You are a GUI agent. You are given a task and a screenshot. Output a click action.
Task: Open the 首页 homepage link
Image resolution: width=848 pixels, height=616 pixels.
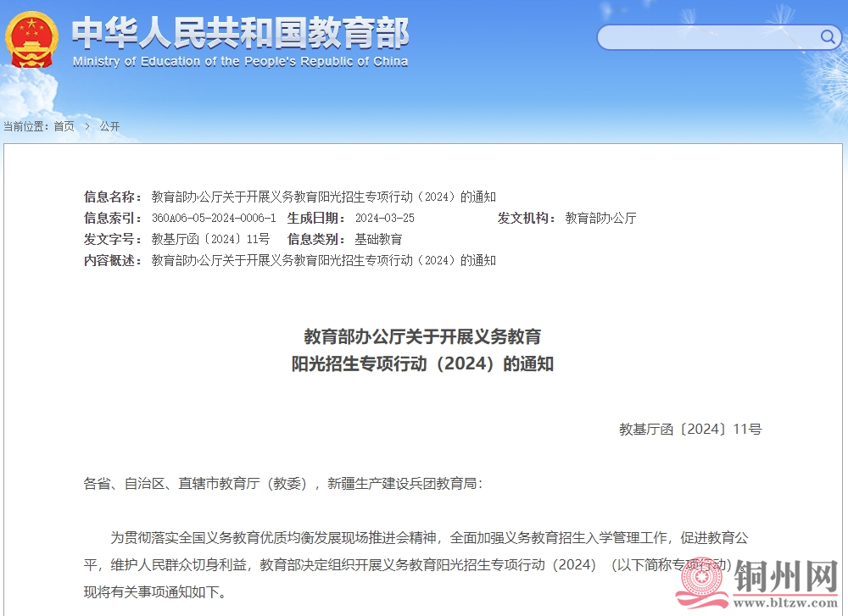[x=63, y=125]
